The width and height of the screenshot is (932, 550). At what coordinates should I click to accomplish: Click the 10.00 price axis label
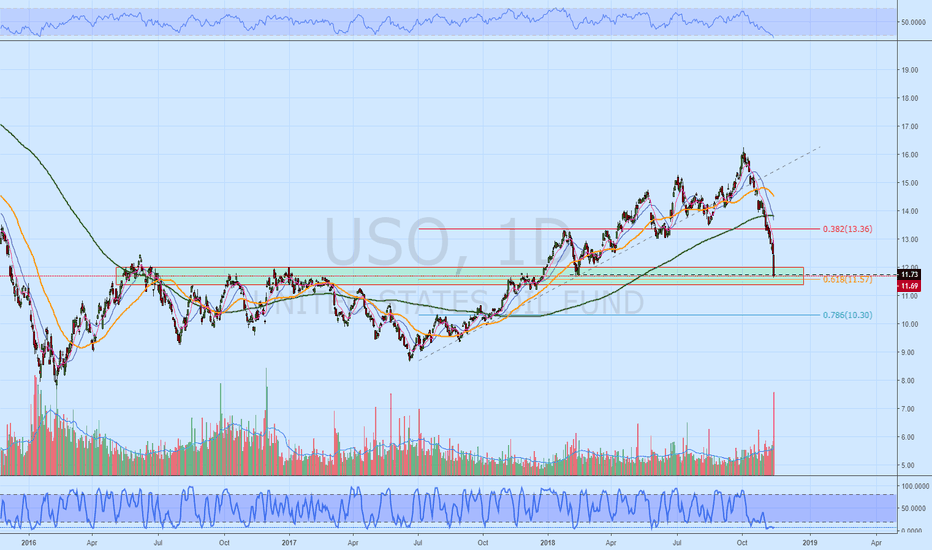(x=910, y=325)
